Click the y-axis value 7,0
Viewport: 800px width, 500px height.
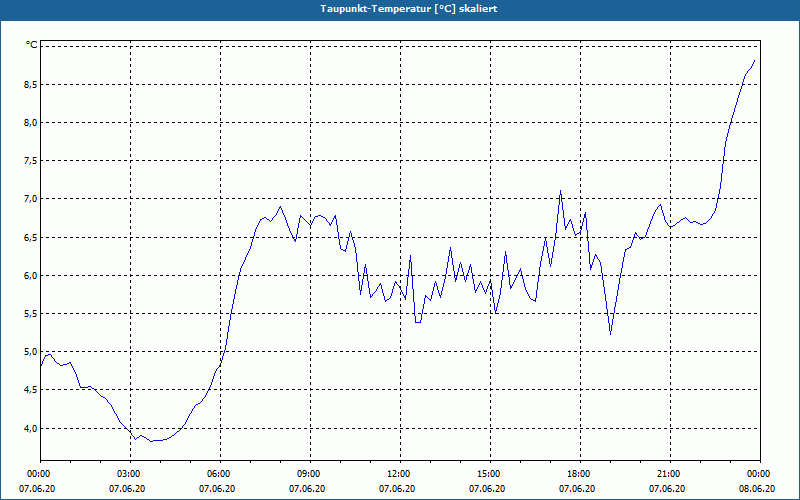click(31, 199)
